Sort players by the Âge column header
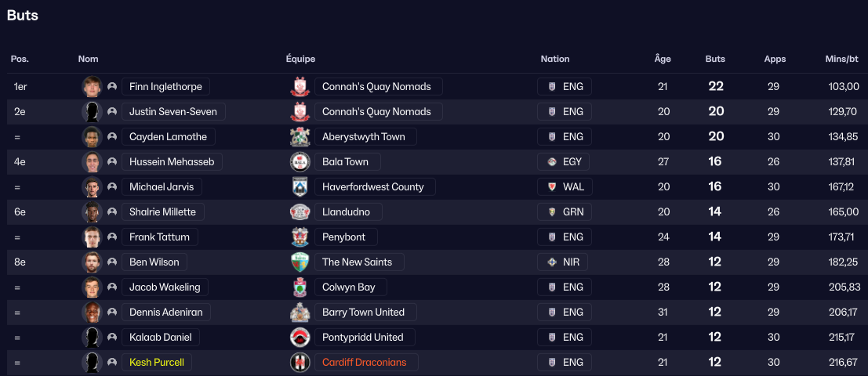The width and height of the screenshot is (868, 376). click(663, 59)
